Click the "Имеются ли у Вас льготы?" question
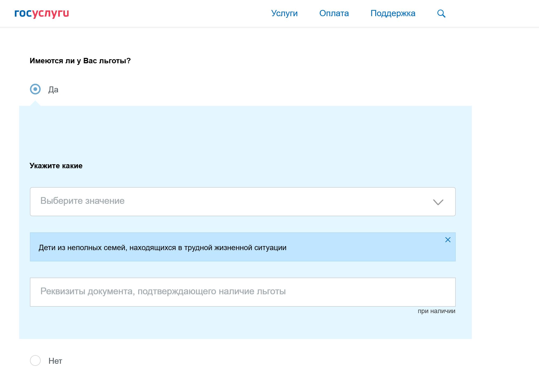Image resolution: width=539 pixels, height=392 pixels. pos(80,61)
